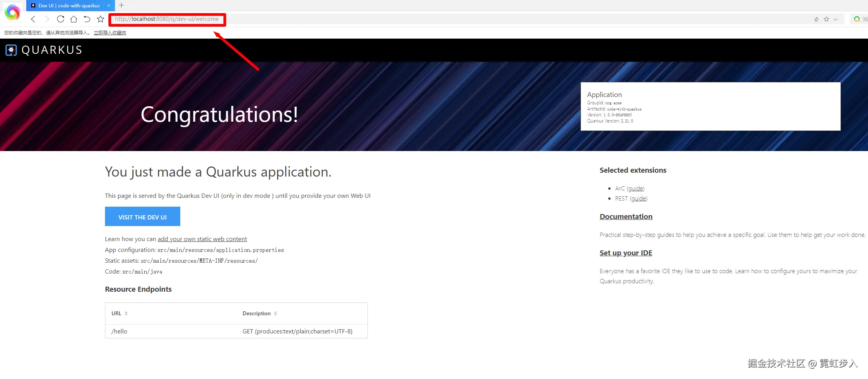Click the Selected extensions heading

point(633,170)
